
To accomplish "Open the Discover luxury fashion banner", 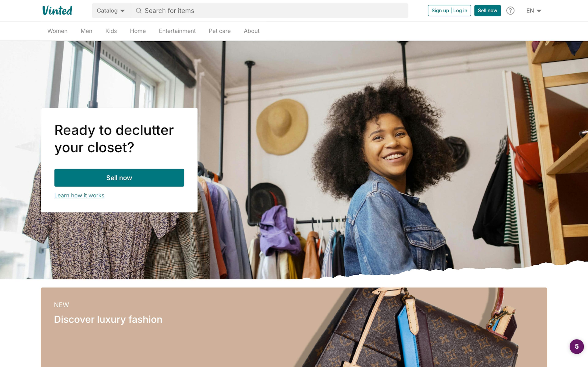I will coord(294,327).
